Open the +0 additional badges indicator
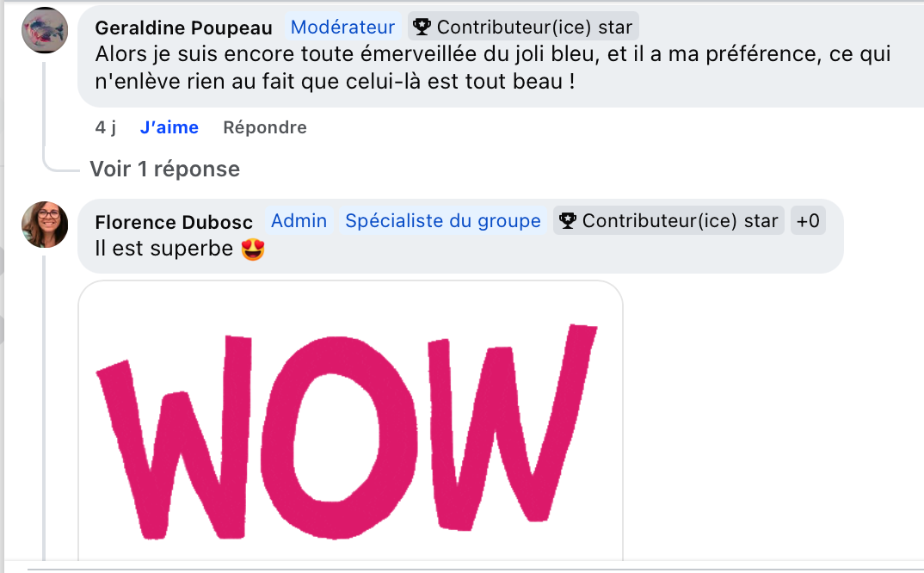This screenshot has height=573, width=924. point(808,220)
